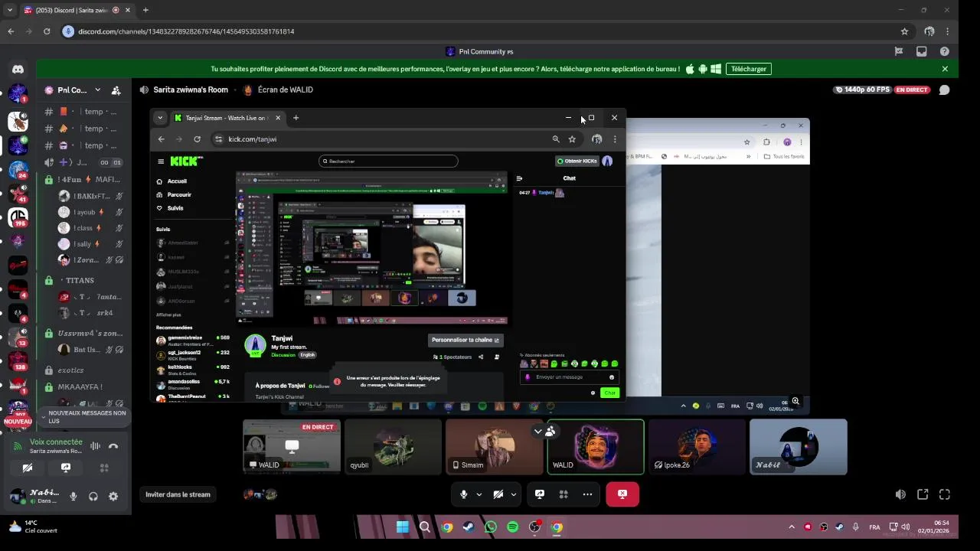
Task: Collapse participant tiles with the chevron
Action: [537, 431]
